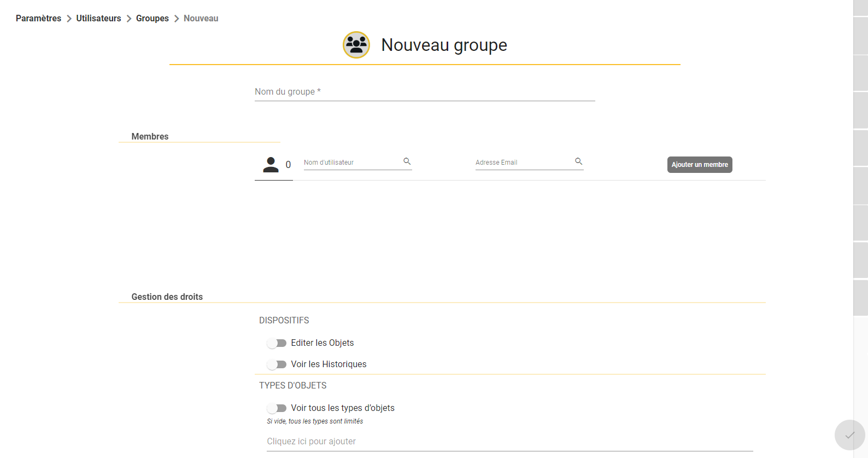Enable the Editer les Objets toggle
Image resolution: width=868 pixels, height=458 pixels.
coord(277,343)
